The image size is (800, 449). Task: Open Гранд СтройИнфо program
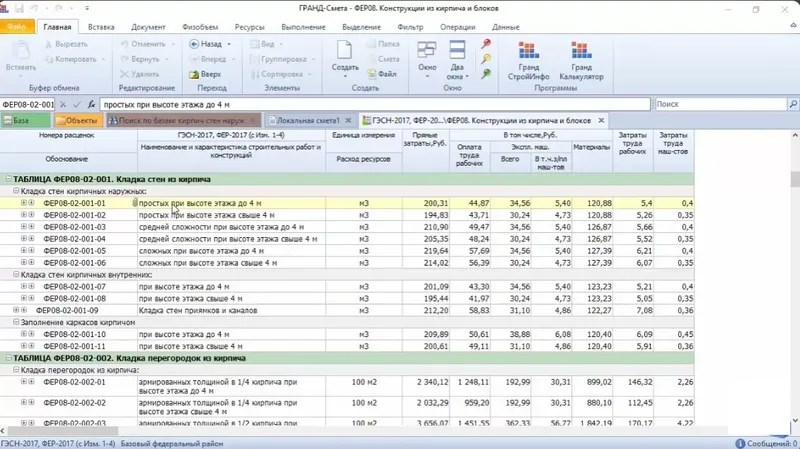point(529,61)
